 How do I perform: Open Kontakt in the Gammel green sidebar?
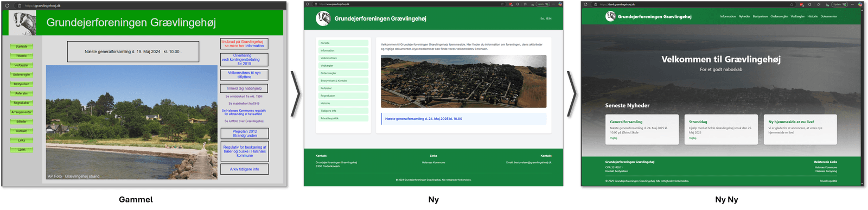(x=22, y=131)
